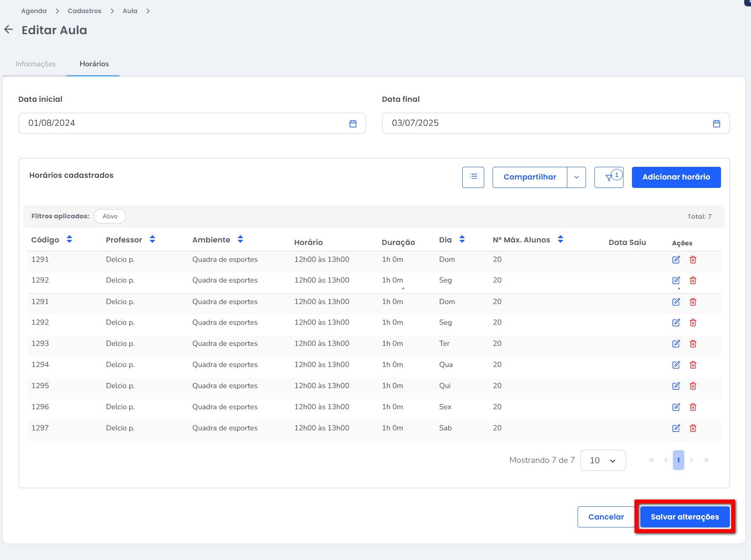
Task: Edit the schedule row with code 1293
Action: (x=676, y=344)
